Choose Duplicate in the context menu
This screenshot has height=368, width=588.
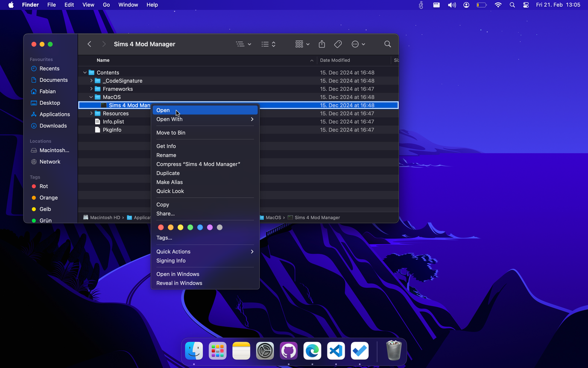click(x=205, y=173)
